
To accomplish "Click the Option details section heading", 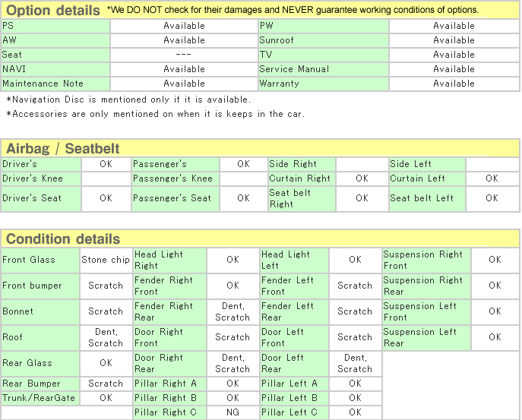I will [53, 11].
